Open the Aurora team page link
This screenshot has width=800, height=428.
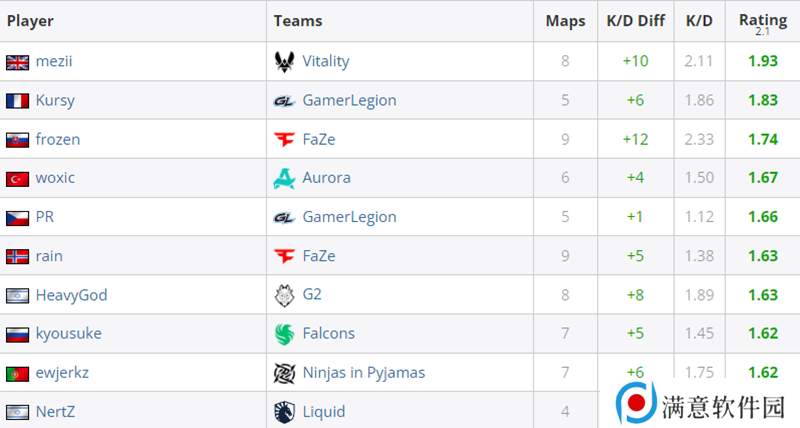pyautogui.click(x=326, y=178)
